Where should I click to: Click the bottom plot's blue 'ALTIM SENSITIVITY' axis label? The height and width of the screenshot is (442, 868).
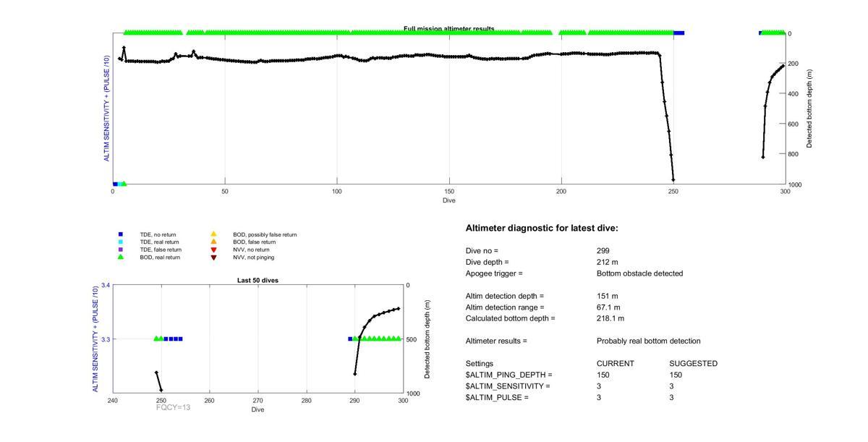(96, 339)
